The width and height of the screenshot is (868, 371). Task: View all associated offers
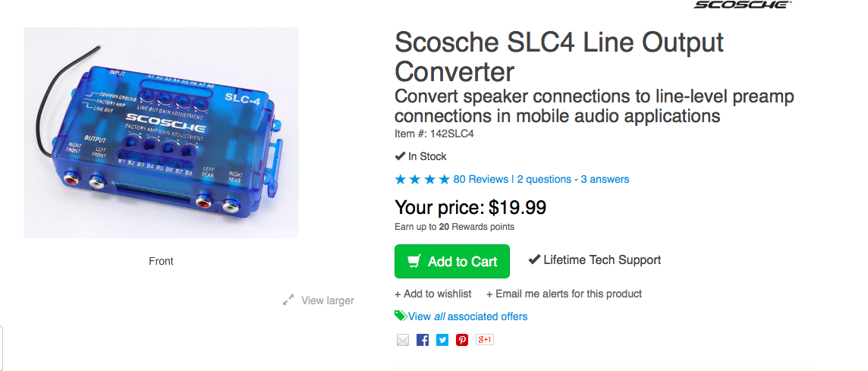click(467, 316)
